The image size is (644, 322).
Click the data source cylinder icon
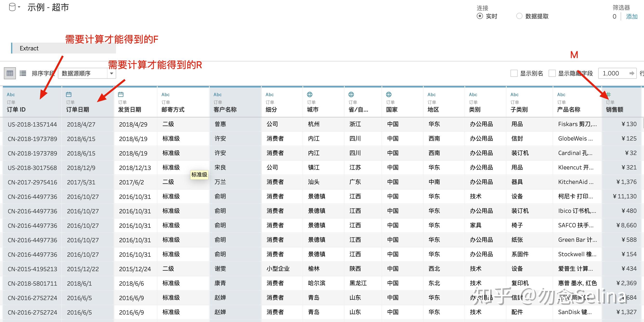(12, 7)
